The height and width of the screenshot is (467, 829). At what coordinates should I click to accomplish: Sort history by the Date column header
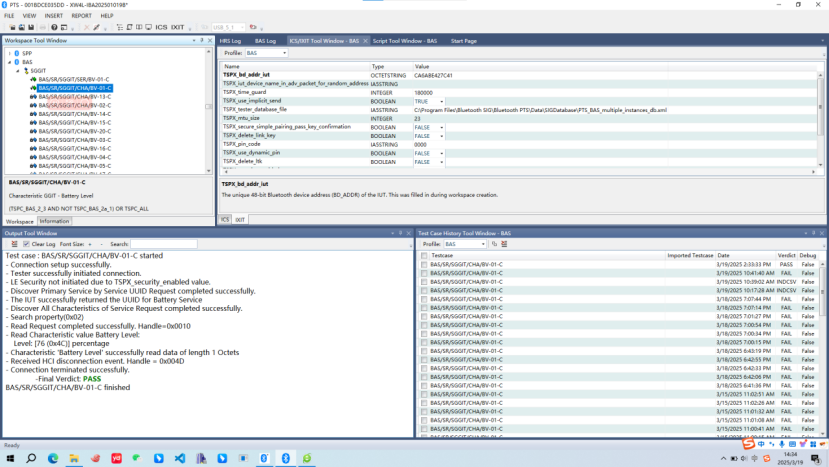point(745,255)
